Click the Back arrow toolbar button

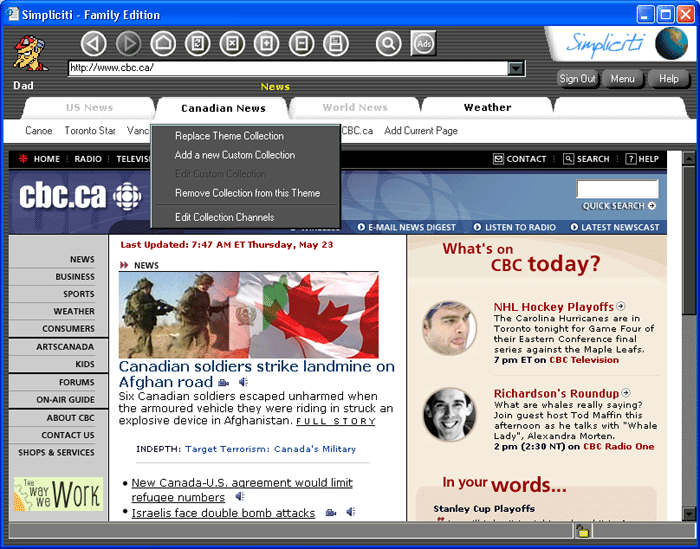point(93,43)
